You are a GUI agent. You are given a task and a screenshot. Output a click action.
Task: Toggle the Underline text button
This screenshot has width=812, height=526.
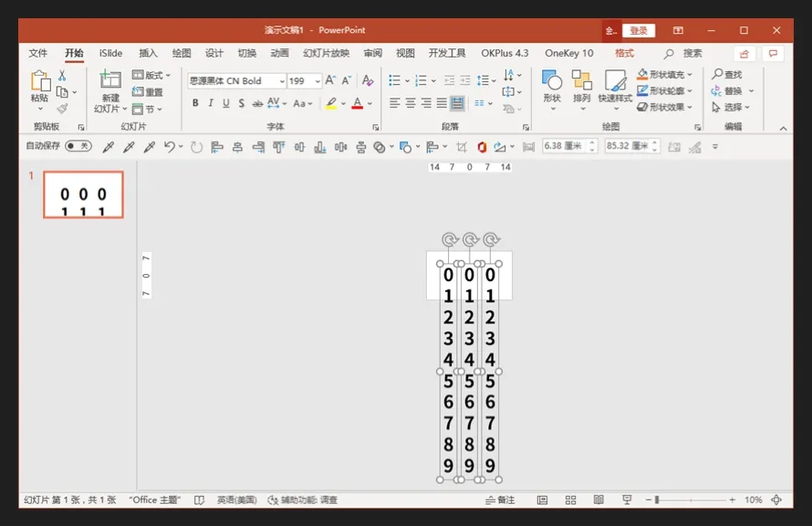point(225,103)
